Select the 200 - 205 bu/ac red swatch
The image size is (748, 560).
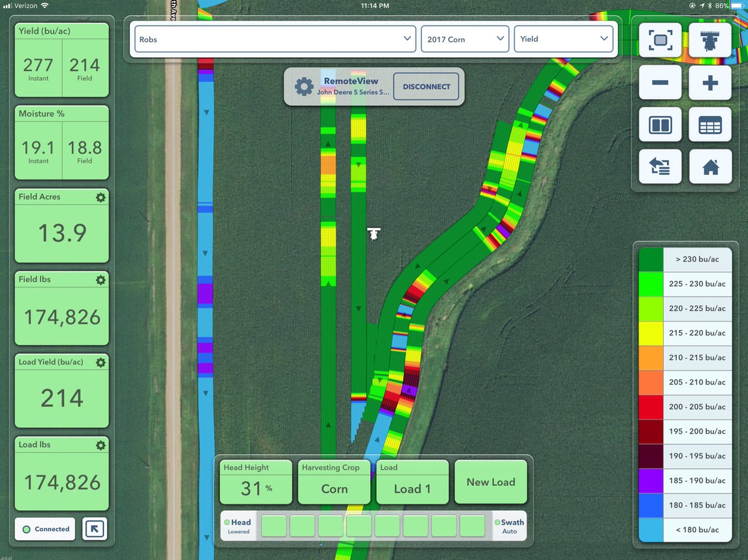tap(651, 407)
